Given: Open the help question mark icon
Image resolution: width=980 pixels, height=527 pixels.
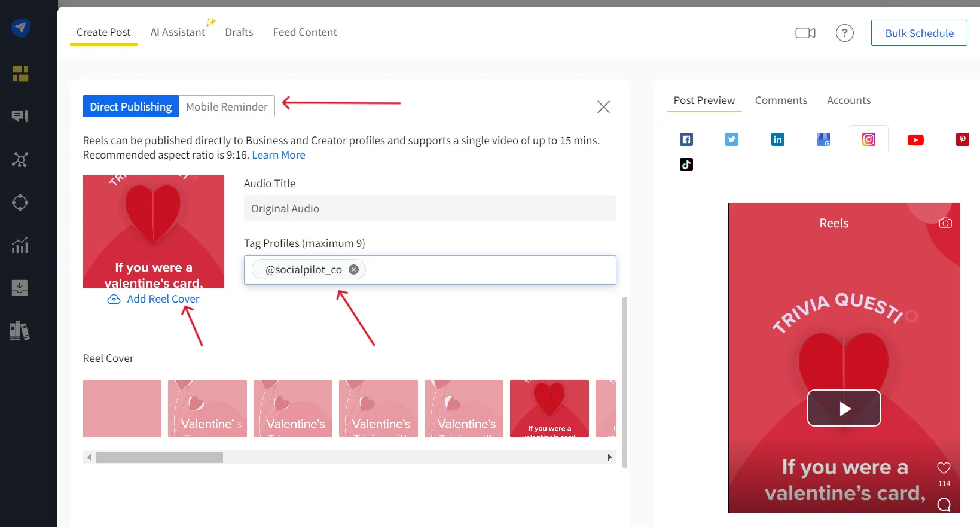Looking at the screenshot, I should [x=844, y=33].
